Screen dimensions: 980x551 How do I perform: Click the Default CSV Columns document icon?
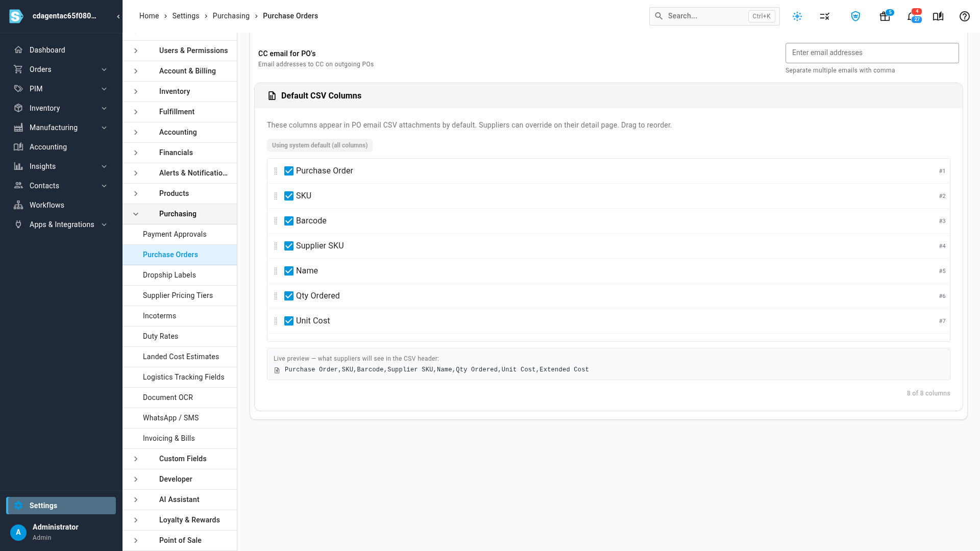click(x=272, y=96)
